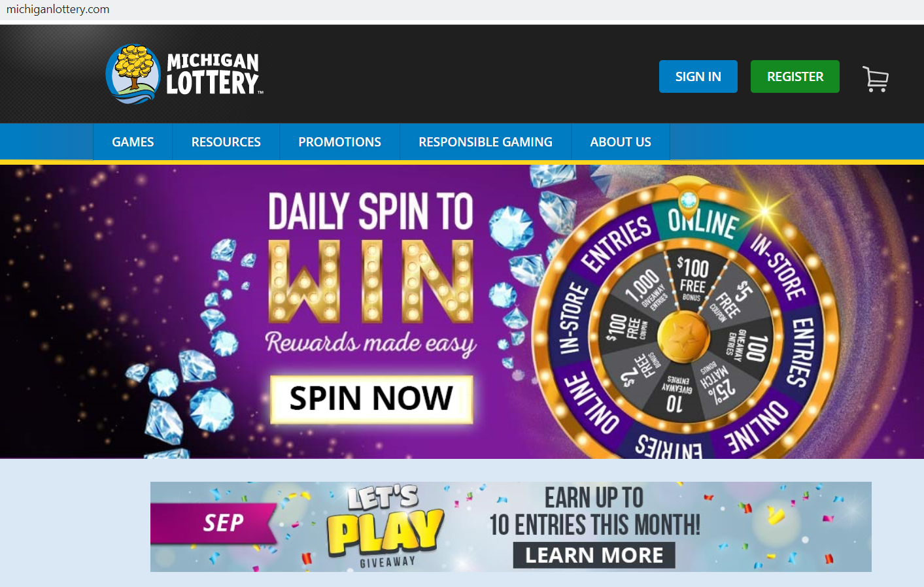Screen dimensions: 924x587
Task: Click the Sign In button
Action: [x=698, y=76]
